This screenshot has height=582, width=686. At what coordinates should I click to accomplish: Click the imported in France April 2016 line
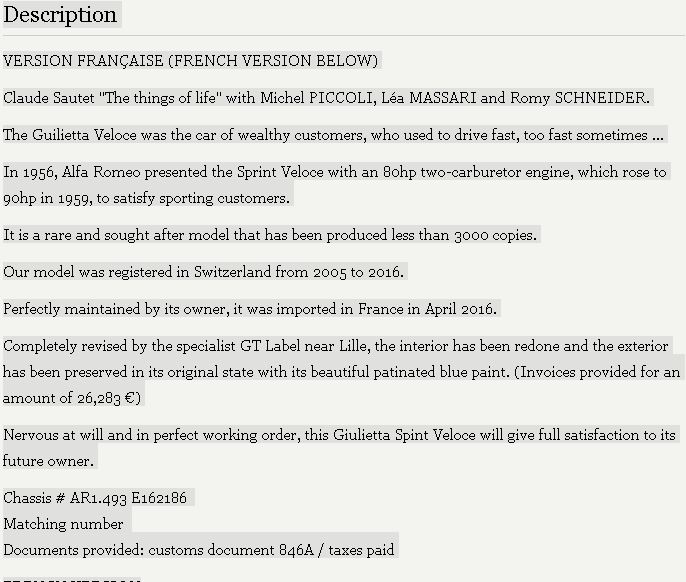tap(250, 309)
